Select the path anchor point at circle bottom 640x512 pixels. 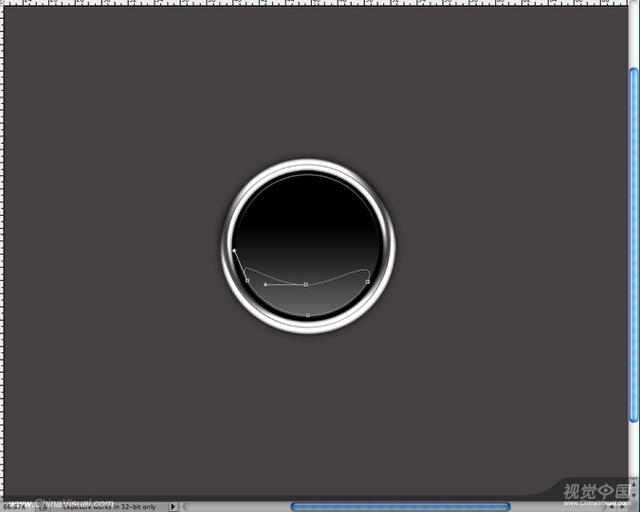308,315
